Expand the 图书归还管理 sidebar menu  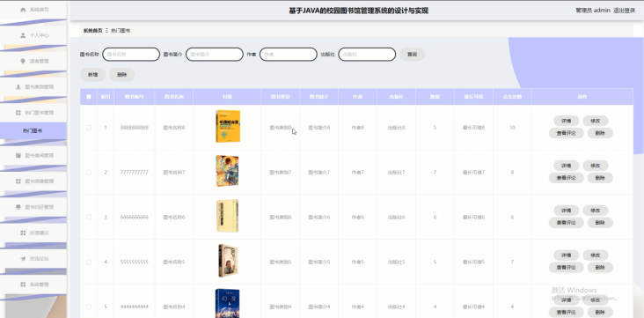(33, 207)
